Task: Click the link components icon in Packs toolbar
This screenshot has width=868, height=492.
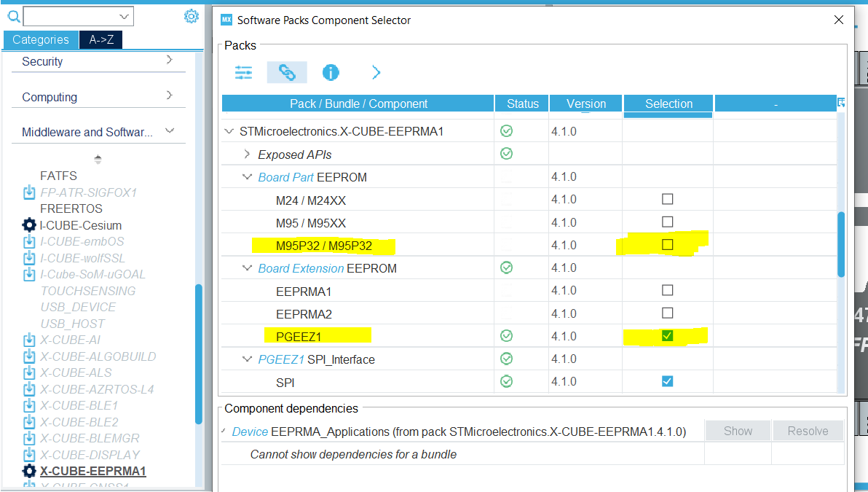Action: 287,72
